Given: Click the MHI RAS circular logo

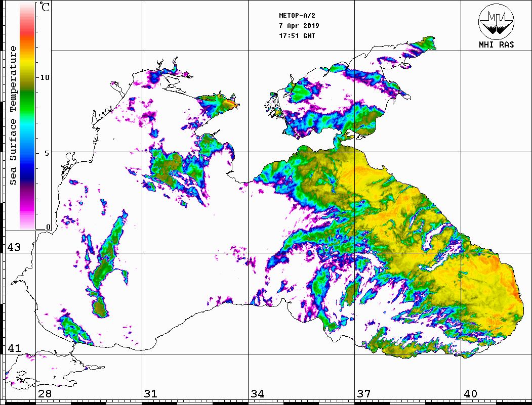Looking at the screenshot, I should coord(496,21).
